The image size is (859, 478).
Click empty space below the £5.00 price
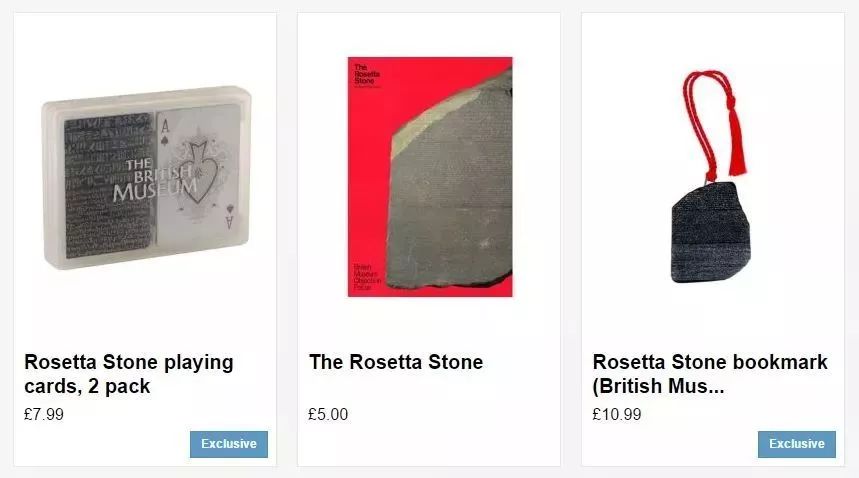click(428, 445)
